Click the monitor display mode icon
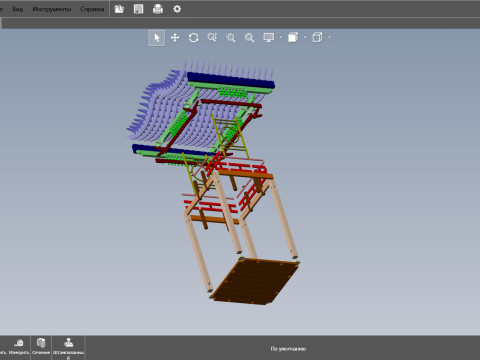 pyautogui.click(x=269, y=38)
